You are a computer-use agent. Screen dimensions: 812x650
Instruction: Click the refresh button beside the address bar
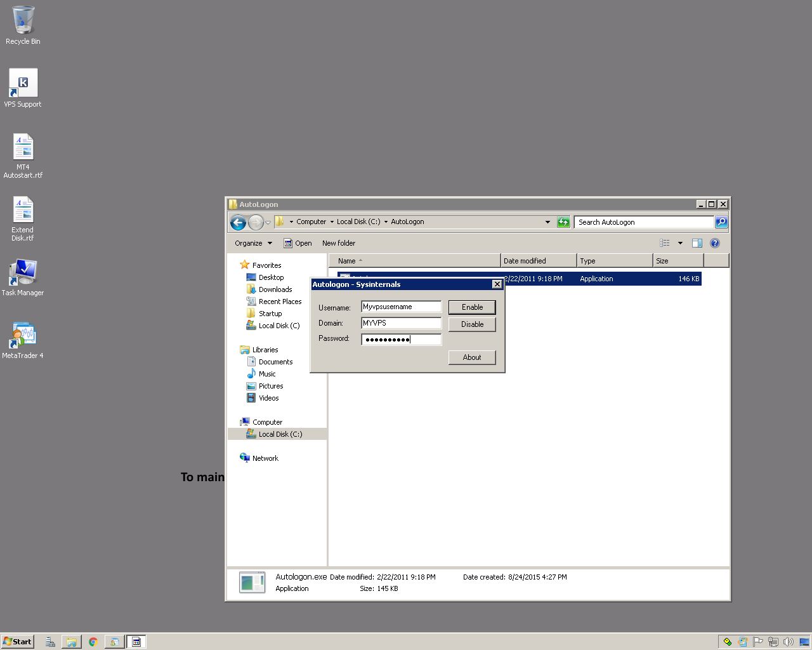[563, 222]
